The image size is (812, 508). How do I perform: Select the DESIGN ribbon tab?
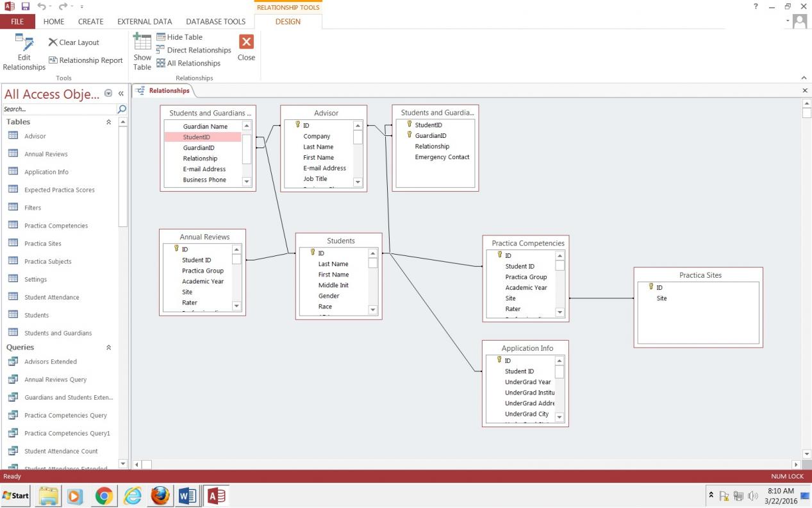(x=288, y=21)
